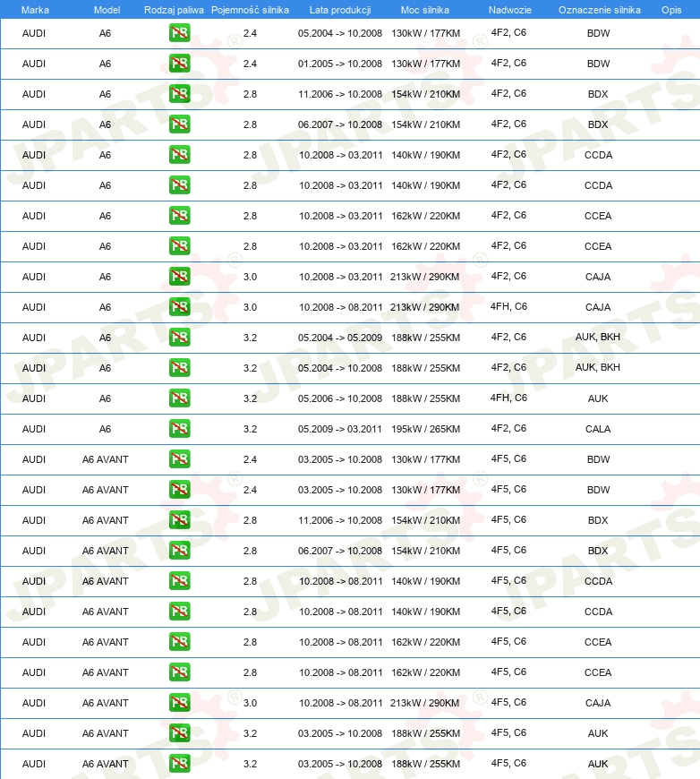This screenshot has height=779, width=700.
Task: Click fuel icon in the CALA engine row
Action: (x=179, y=429)
